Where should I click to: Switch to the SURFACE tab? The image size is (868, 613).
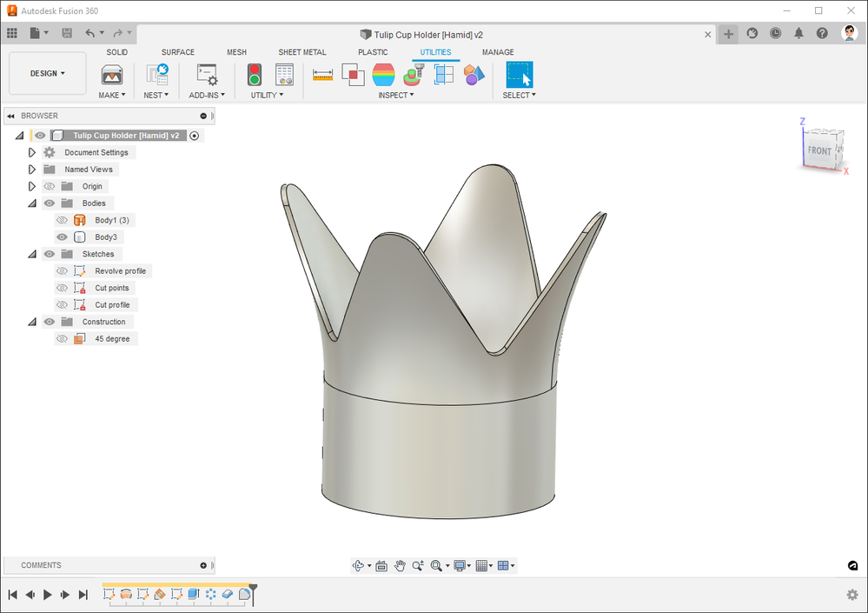coord(177,52)
